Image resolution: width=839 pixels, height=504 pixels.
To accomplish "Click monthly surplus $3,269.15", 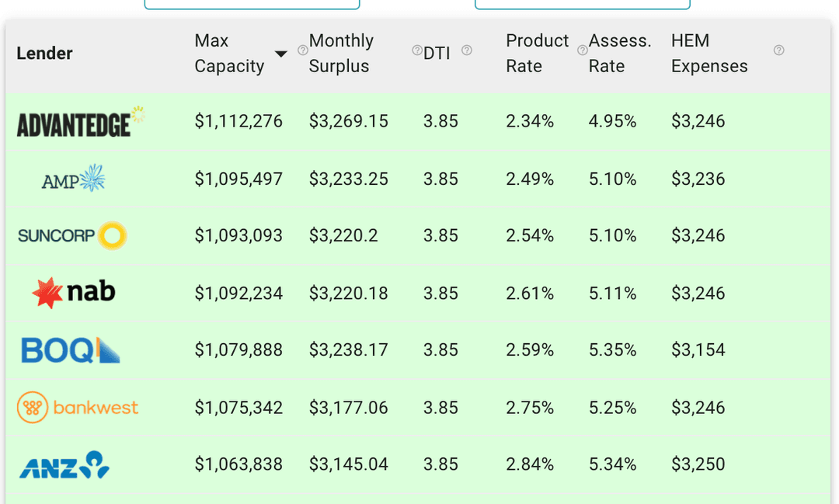I will click(x=348, y=121).
